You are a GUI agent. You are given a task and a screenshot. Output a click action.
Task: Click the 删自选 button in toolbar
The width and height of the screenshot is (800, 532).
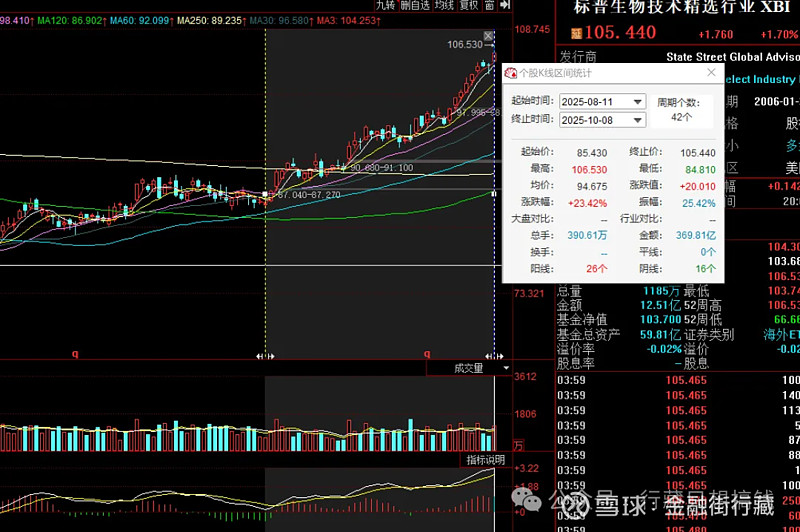pyautogui.click(x=415, y=5)
